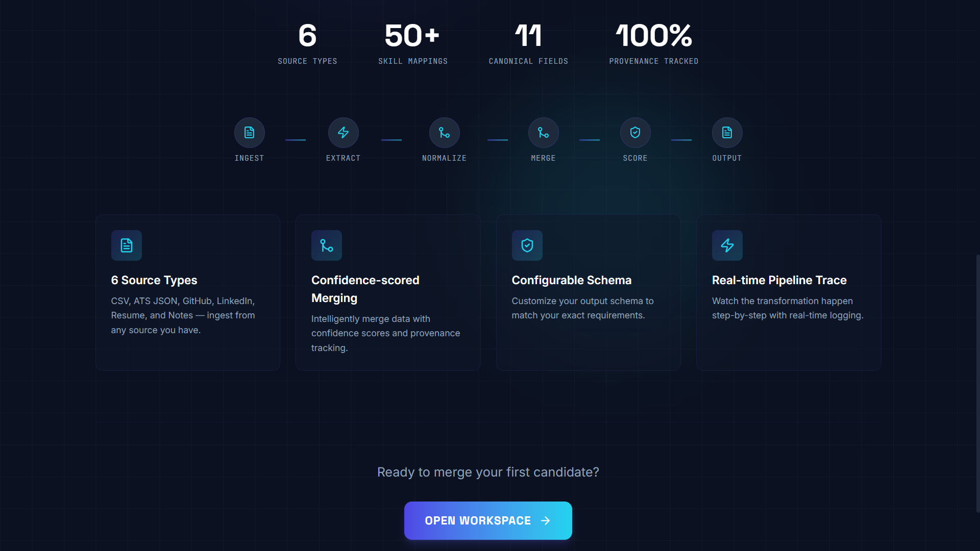Click the arrow on Open Workspace button

[x=546, y=520]
